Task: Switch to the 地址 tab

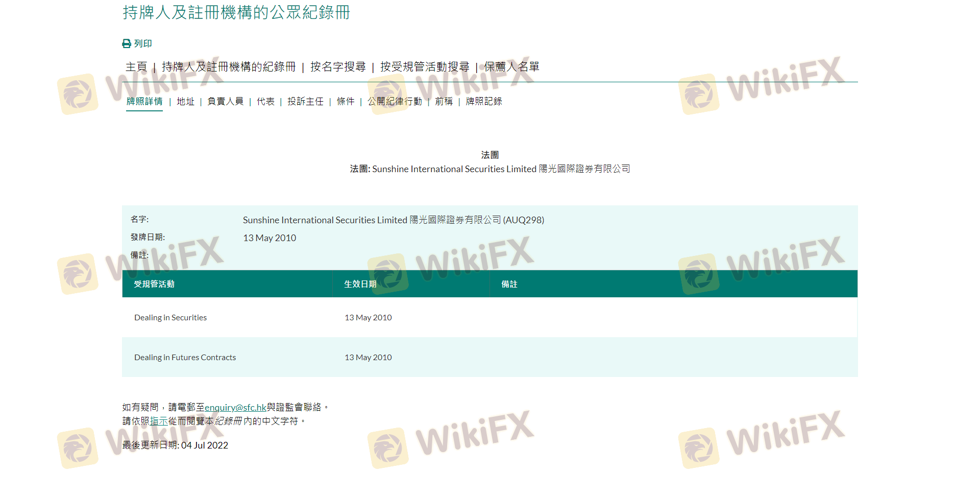Action: tap(185, 102)
